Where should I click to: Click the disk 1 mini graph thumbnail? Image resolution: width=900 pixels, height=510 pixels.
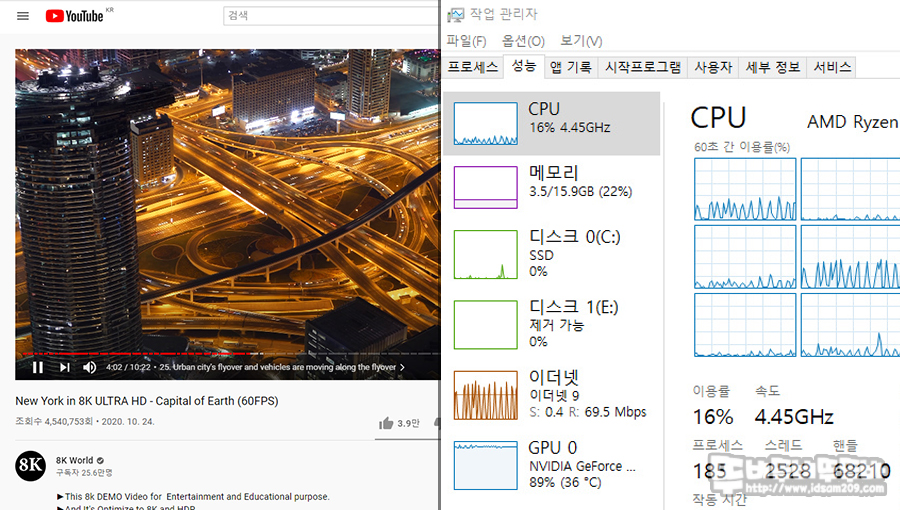[486, 325]
